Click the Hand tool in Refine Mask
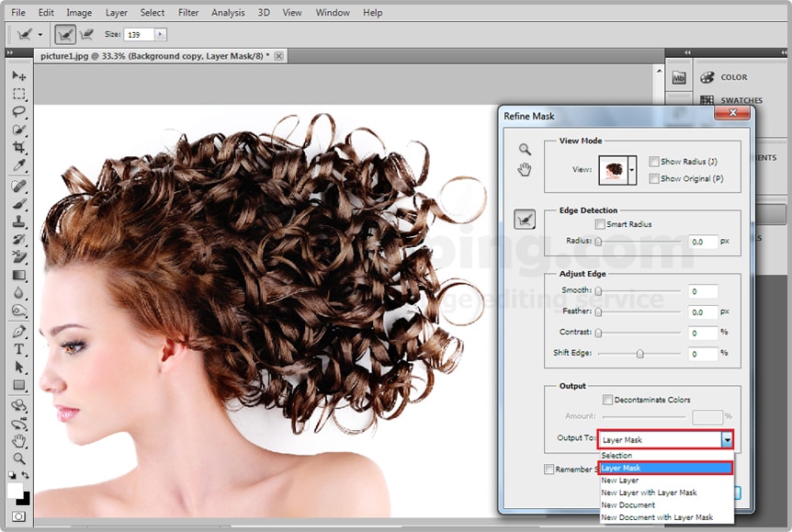The height and width of the screenshot is (532, 792). 525,169
